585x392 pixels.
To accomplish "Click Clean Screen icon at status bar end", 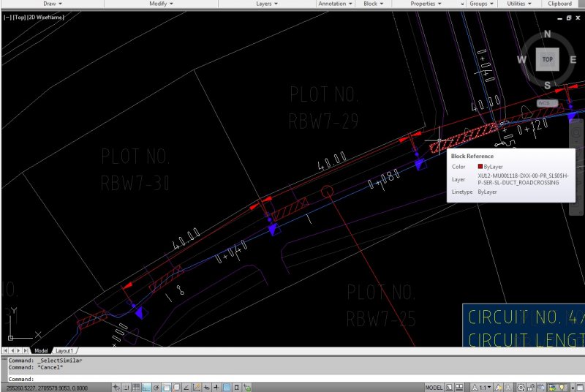I will 578,387.
